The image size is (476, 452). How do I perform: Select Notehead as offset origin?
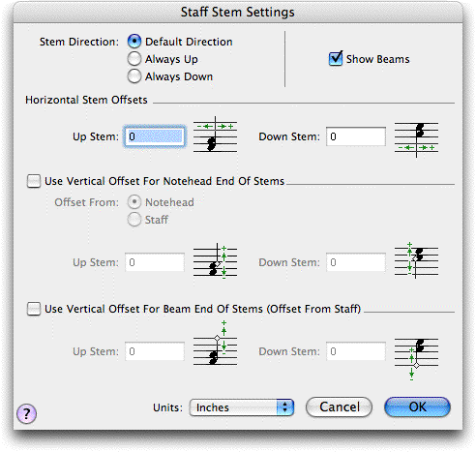pos(134,202)
